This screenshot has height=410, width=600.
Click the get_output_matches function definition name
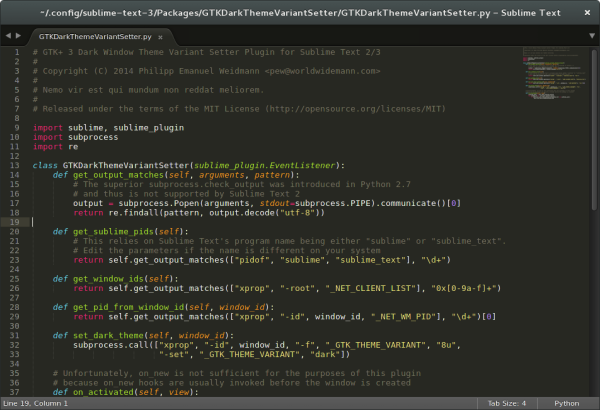118,175
